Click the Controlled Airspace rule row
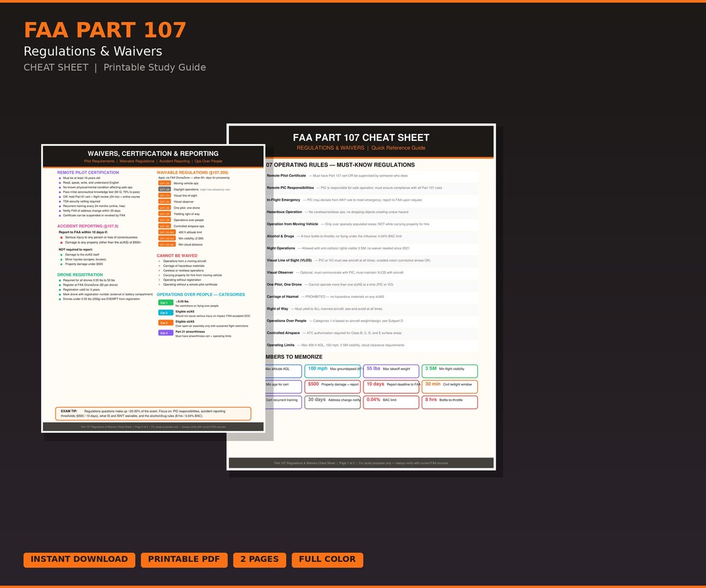 click(372, 333)
